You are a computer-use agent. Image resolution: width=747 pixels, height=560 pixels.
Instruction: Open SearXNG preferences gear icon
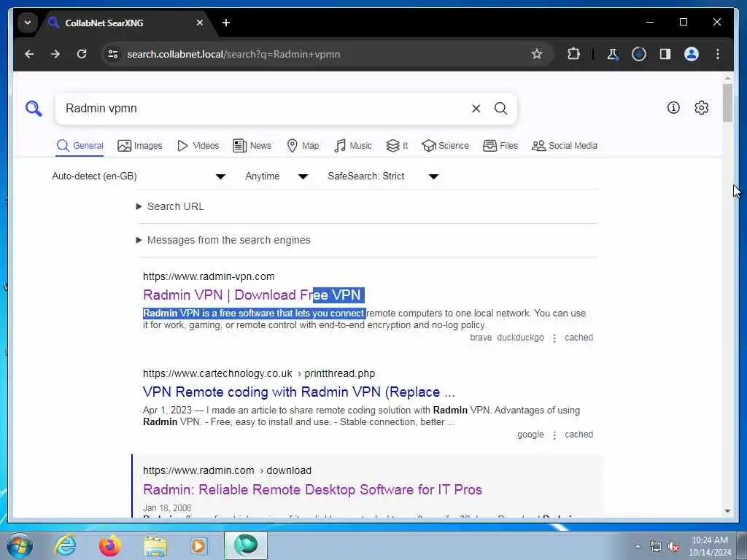click(701, 108)
